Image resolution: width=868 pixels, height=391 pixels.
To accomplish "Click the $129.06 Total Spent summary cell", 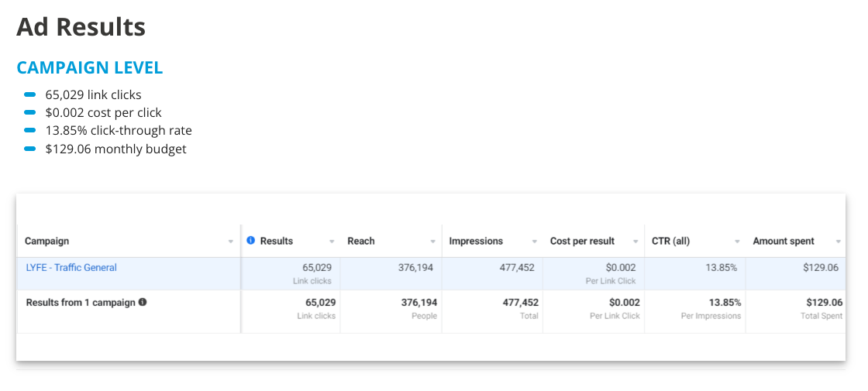I will (x=795, y=309).
